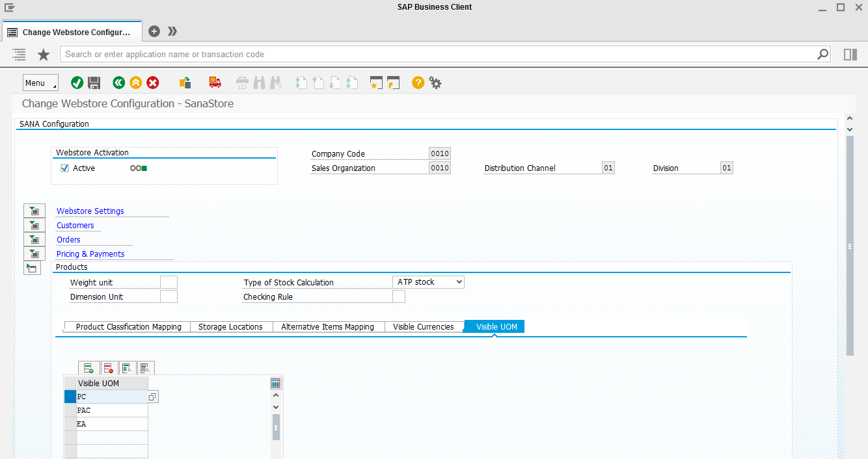
Task: Toggle the Active webstore checkbox
Action: click(x=64, y=168)
